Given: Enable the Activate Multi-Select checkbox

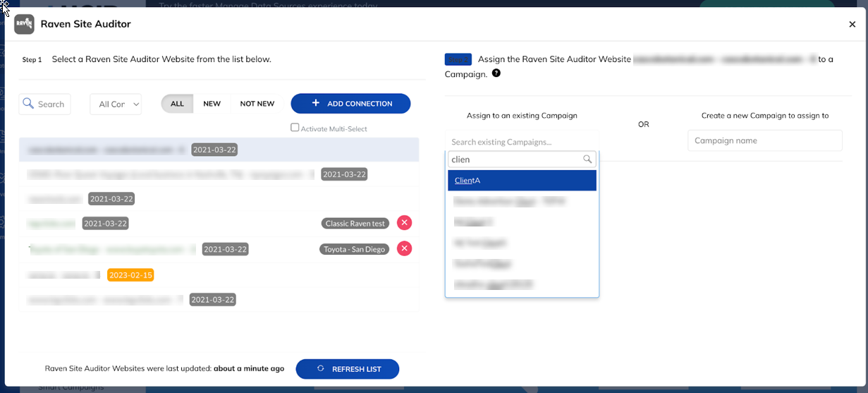Looking at the screenshot, I should click(295, 128).
